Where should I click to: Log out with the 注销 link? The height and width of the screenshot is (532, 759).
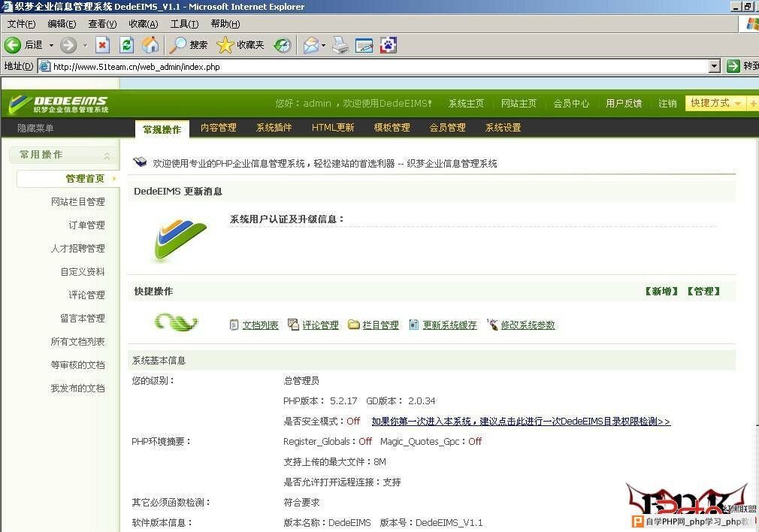point(667,104)
